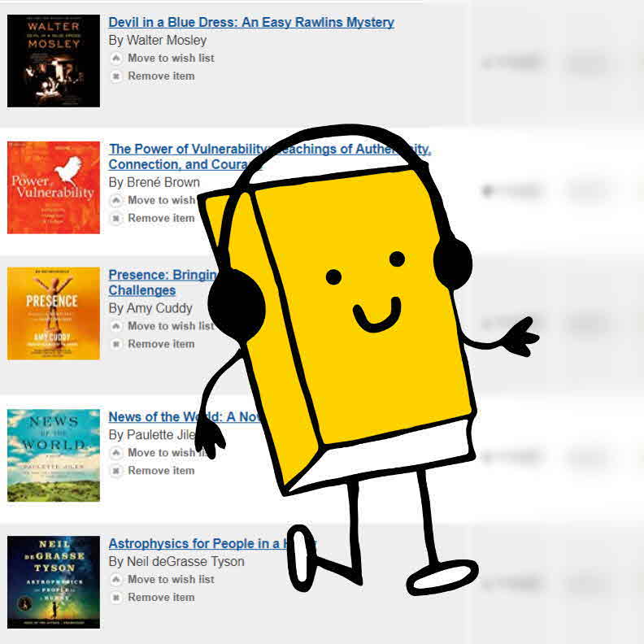This screenshot has height=644, width=644.
Task: Click remove icon for News of the World
Action: 116,471
